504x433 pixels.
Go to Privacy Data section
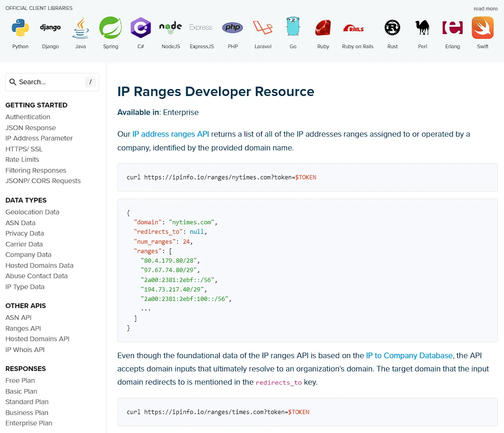pyautogui.click(x=25, y=233)
